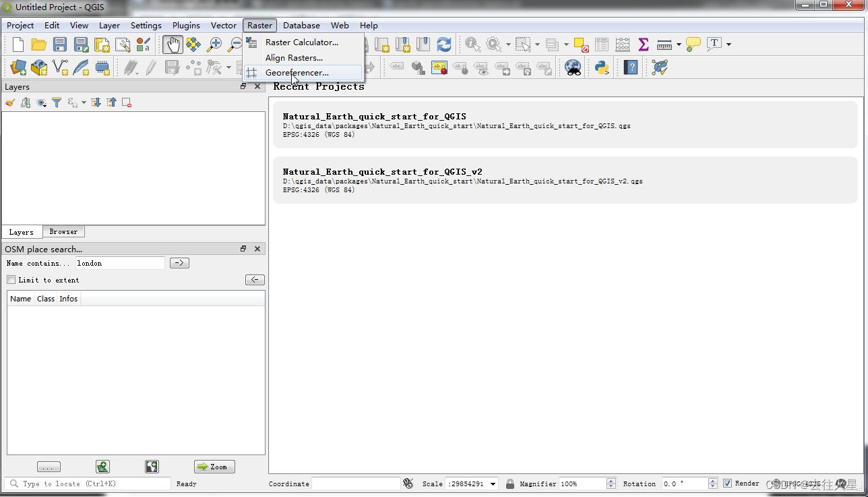868x497 pixels.
Task: Open the Topology Checker icon
Action: tap(660, 67)
